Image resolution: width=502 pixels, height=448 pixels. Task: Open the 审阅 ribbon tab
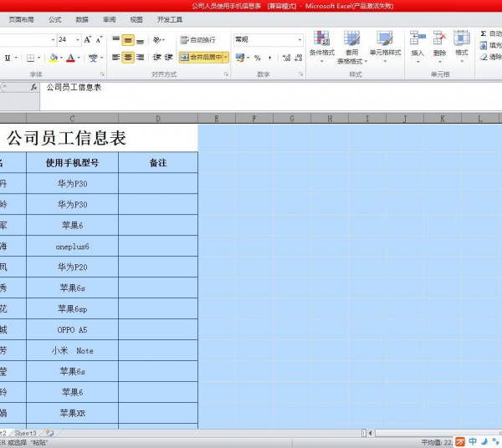pos(109,19)
